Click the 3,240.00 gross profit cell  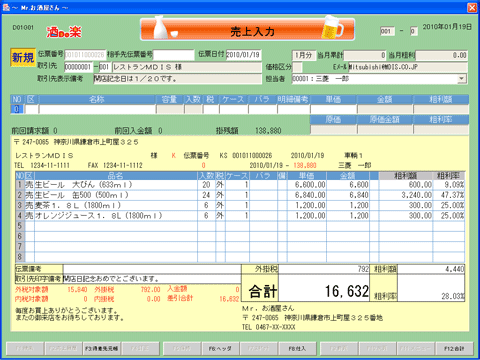tap(406, 195)
